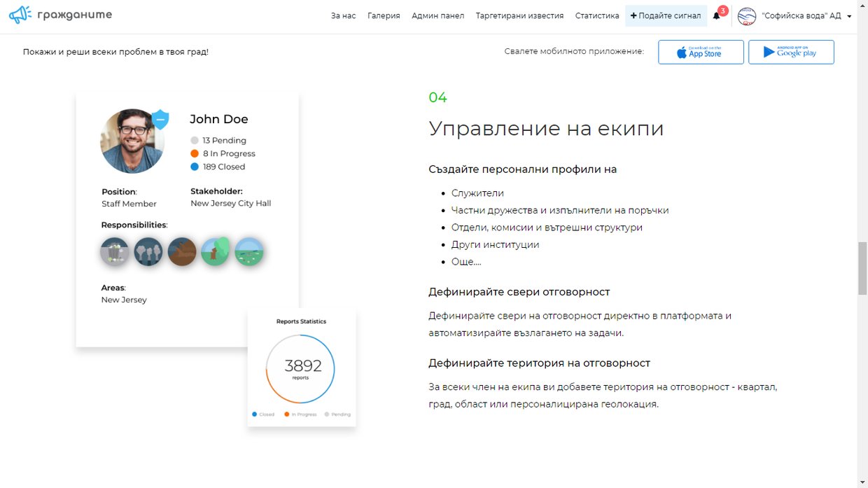Select the brown fallen tree responsibility icon

(x=182, y=251)
